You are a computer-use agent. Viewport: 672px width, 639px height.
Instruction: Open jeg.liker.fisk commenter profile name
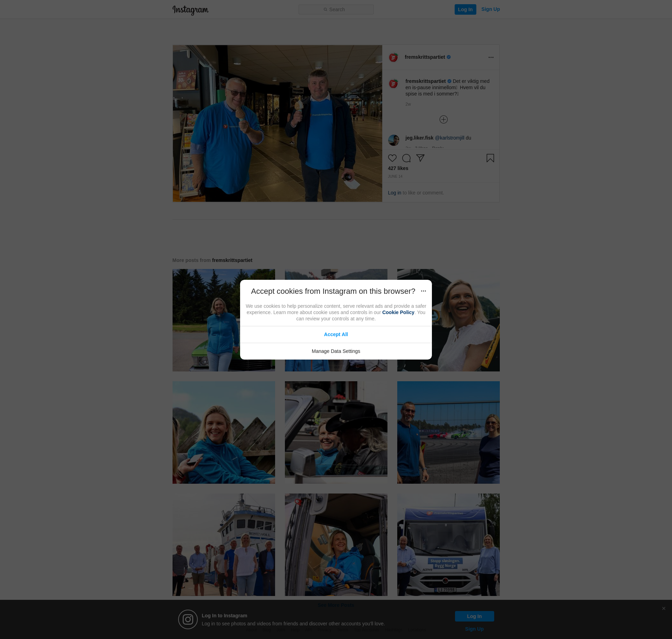click(x=419, y=138)
